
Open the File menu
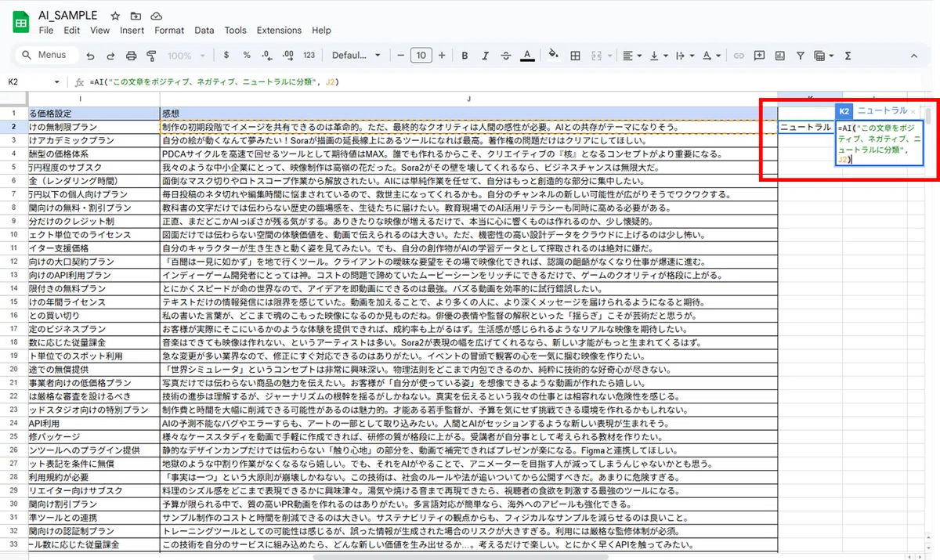coord(46,31)
